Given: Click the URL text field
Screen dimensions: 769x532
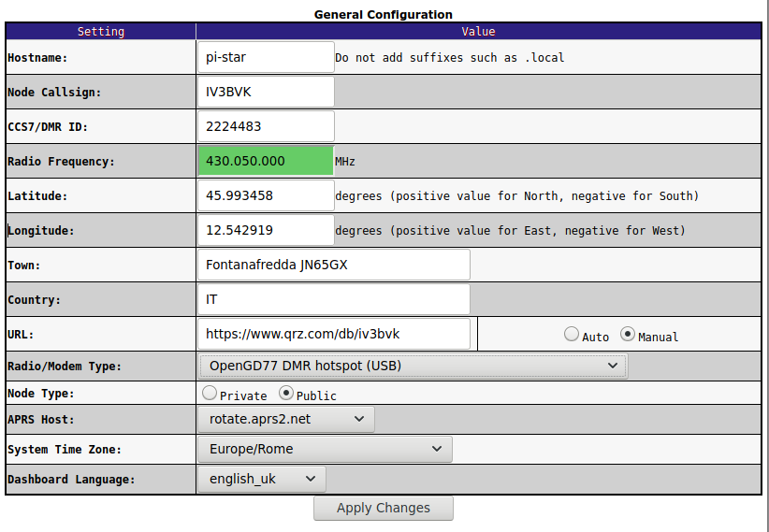Looking at the screenshot, I should coord(333,334).
